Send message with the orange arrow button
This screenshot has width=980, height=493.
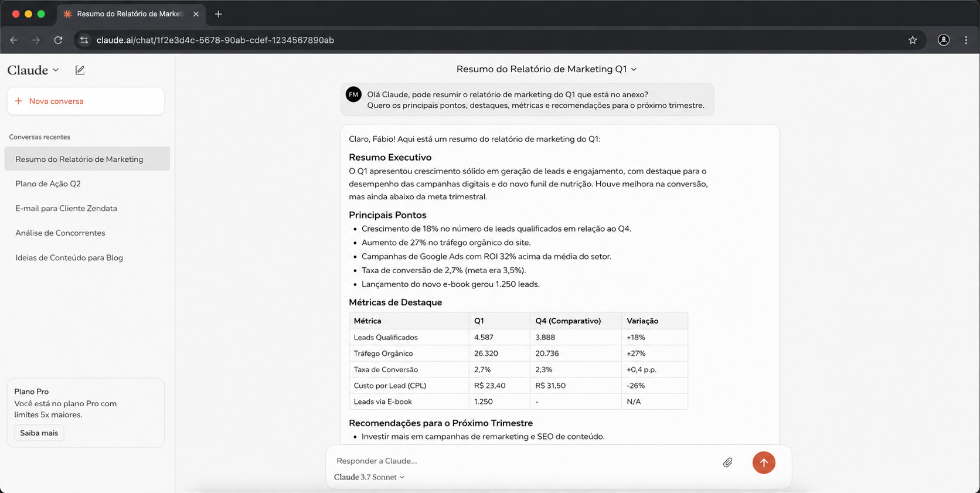pyautogui.click(x=764, y=463)
